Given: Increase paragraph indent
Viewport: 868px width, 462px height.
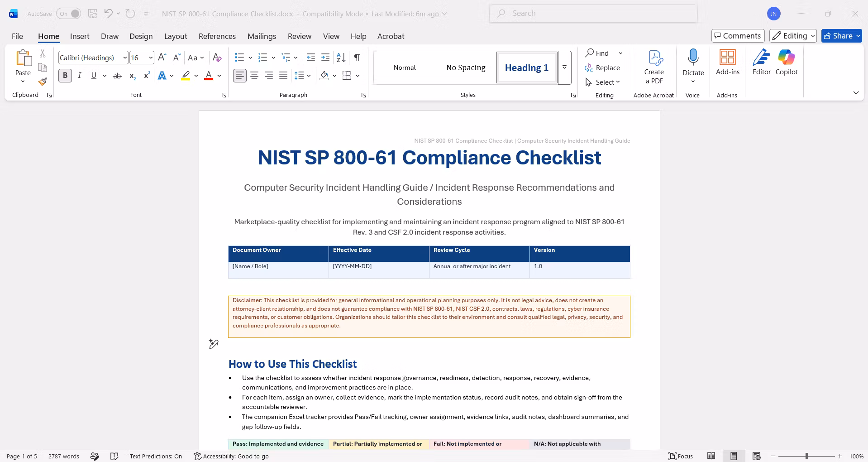Looking at the screenshot, I should (x=325, y=58).
